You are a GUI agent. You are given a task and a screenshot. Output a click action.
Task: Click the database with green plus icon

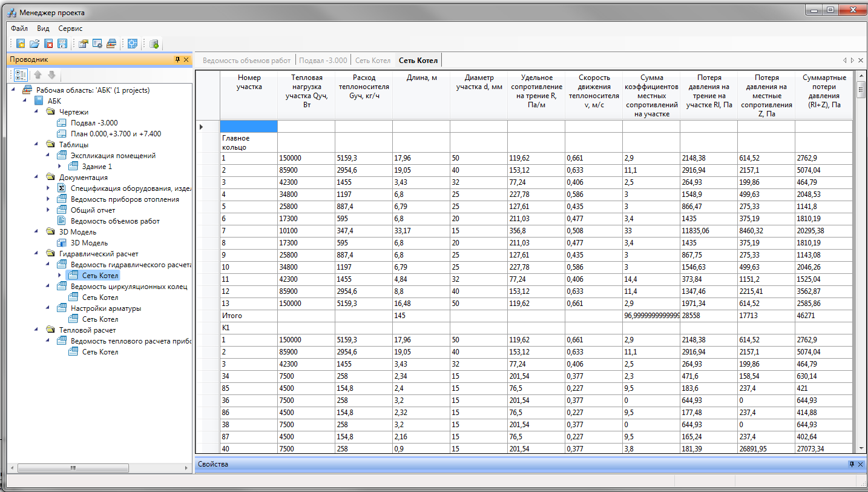point(154,44)
